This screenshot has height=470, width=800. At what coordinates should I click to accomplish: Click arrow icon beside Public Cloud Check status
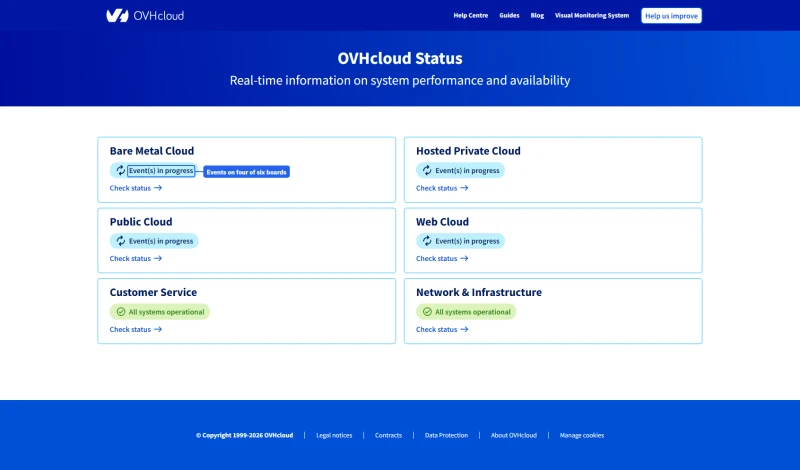point(158,259)
